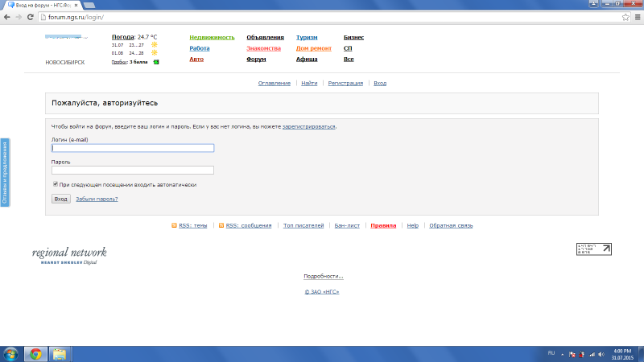Toggle the automatic login checkbox

click(55, 184)
